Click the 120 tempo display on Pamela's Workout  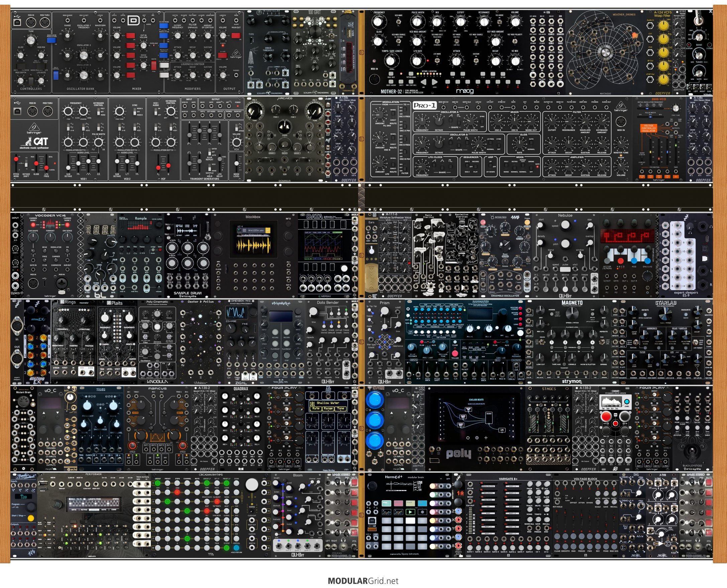point(24,496)
